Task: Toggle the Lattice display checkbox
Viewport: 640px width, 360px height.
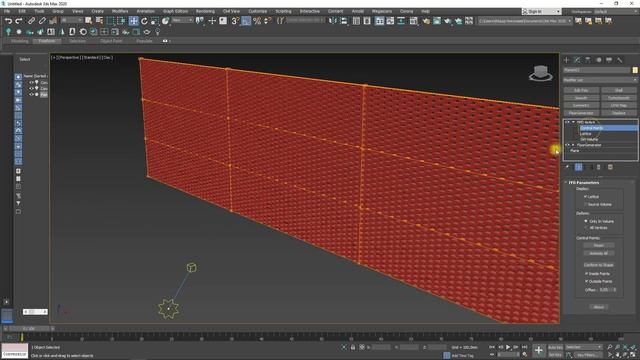Action: [586, 197]
